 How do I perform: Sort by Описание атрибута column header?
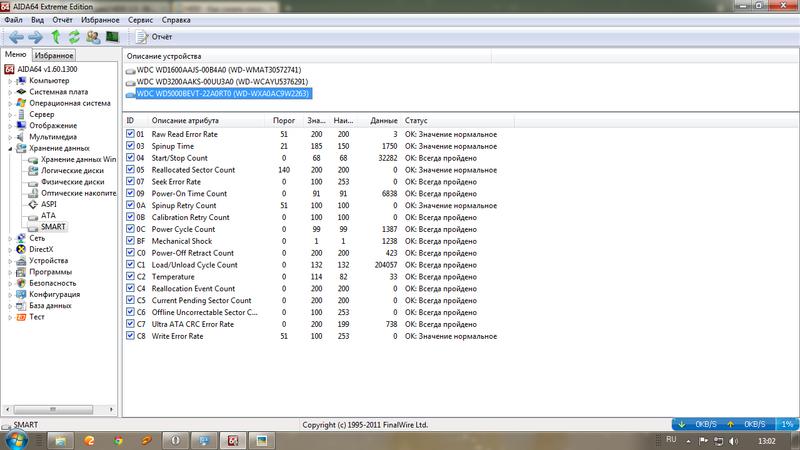[x=207, y=120]
